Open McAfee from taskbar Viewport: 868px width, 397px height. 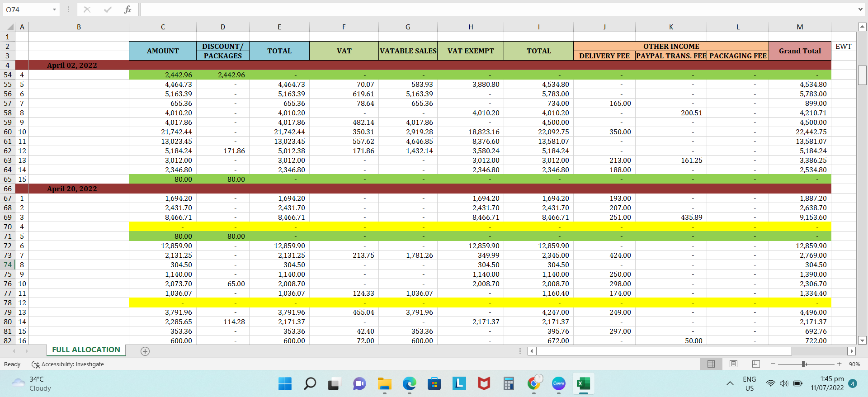point(484,384)
